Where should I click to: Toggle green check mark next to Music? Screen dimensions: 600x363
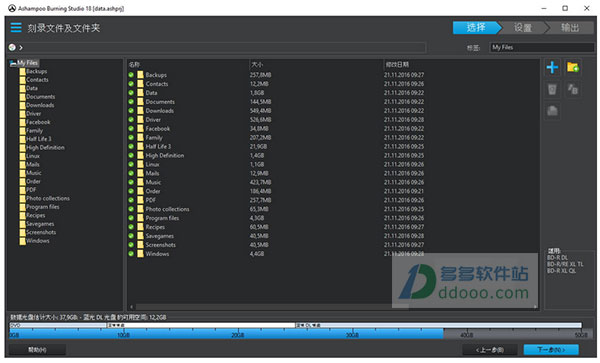[131, 182]
